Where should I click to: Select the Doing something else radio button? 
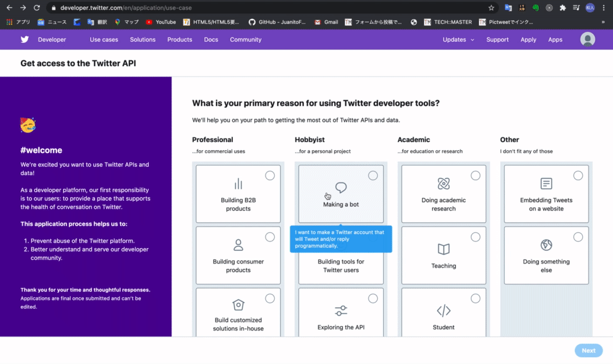[x=578, y=237]
